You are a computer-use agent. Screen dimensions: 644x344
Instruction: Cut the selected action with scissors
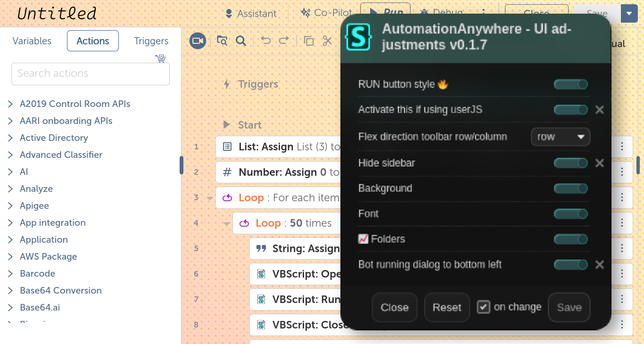(327, 41)
